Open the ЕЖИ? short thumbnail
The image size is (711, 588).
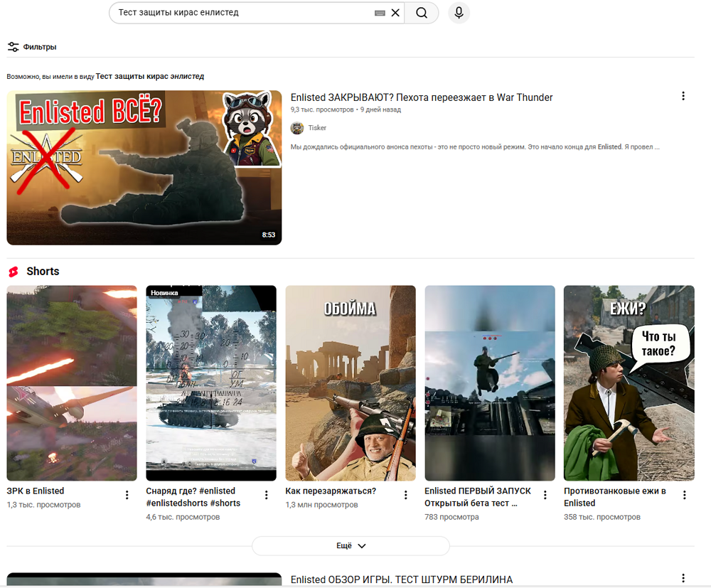tap(629, 383)
